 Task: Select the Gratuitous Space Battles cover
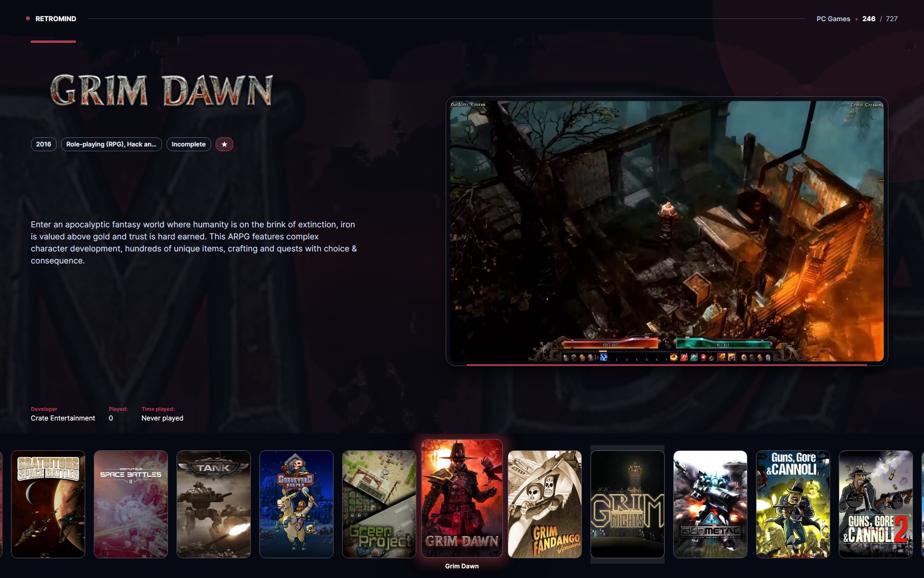pos(48,504)
